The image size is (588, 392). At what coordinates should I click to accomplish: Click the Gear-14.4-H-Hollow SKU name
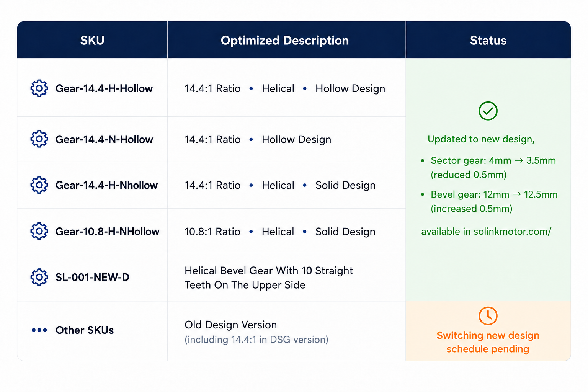[x=104, y=88]
